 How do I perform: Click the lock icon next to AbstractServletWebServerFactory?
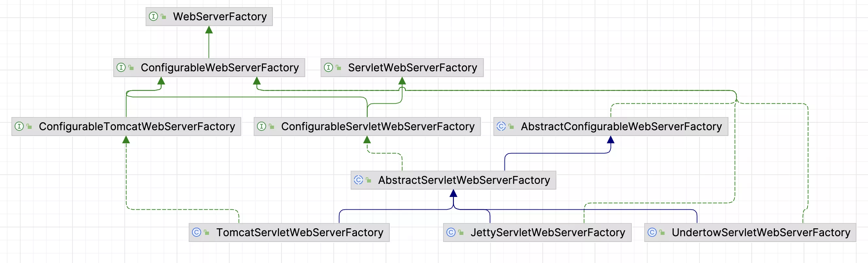368,180
